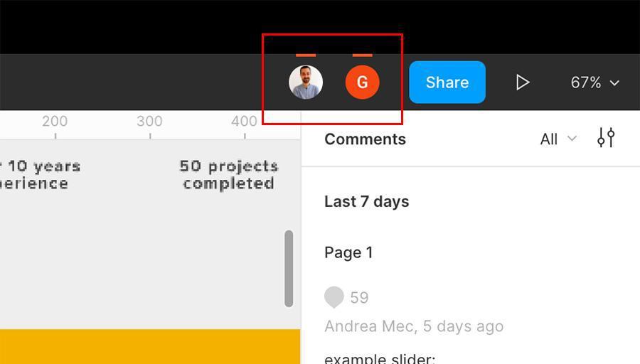Select the "10 years experience" text on canvas
Screen dimensions: 640x364
click(x=39, y=175)
